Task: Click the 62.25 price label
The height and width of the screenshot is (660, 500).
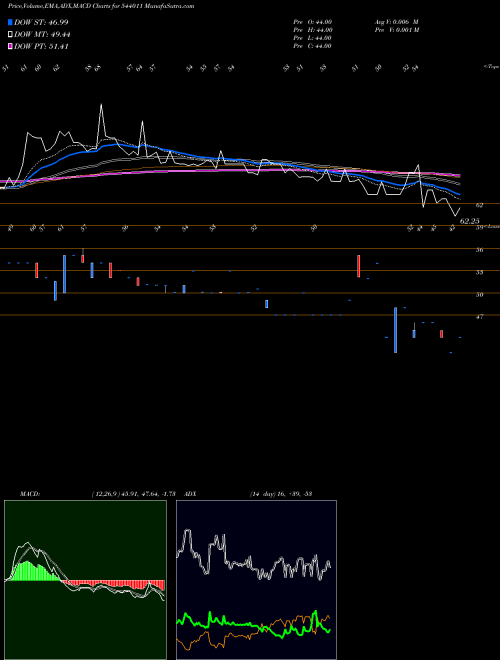Action: pos(470,221)
